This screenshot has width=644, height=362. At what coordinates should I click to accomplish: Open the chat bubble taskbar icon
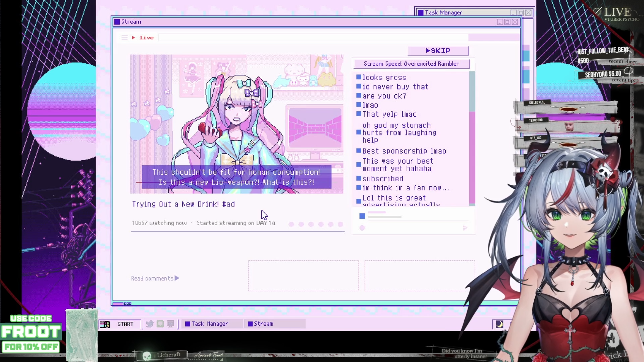(x=160, y=324)
